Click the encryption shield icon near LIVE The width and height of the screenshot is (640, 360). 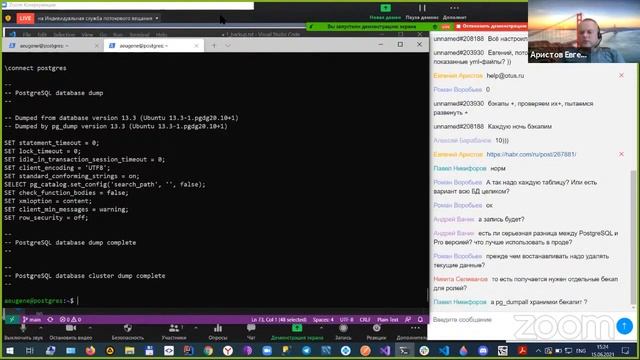point(8,18)
